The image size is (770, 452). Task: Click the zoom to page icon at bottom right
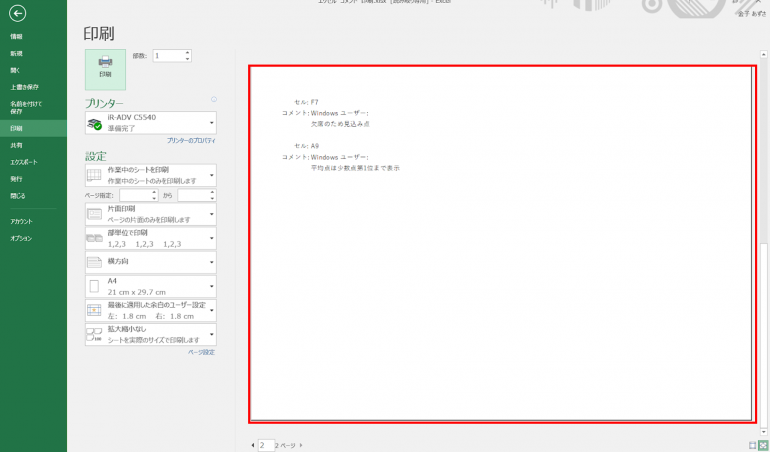click(763, 444)
